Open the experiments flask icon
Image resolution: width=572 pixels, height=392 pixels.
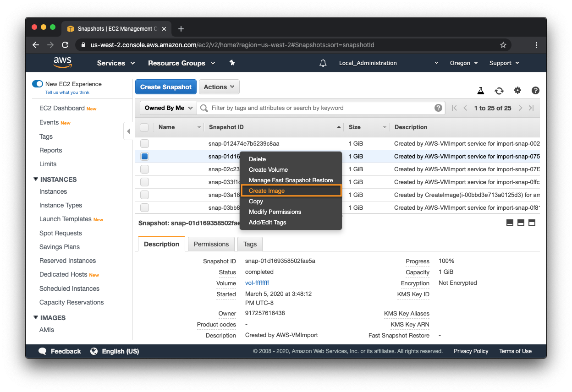coord(481,91)
